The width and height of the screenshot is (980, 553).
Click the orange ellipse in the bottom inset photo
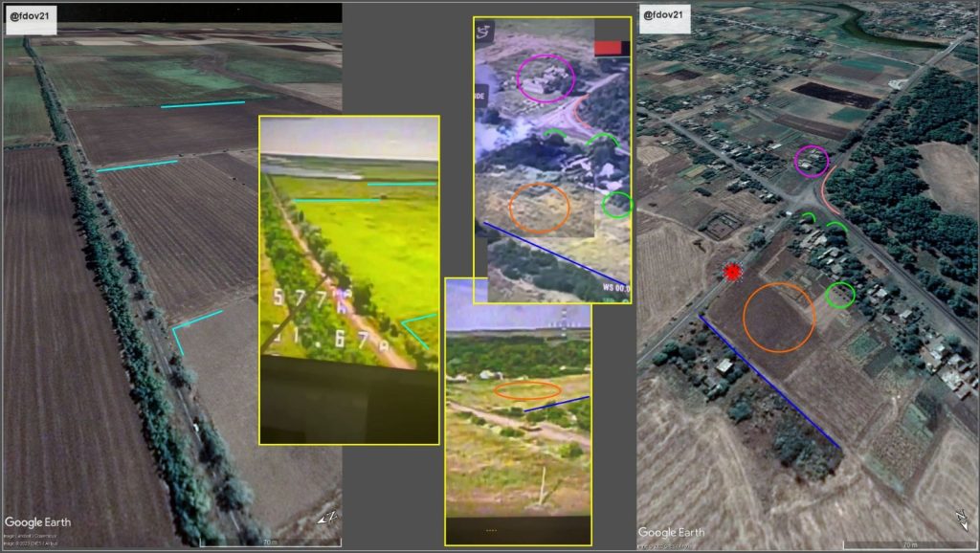point(527,390)
